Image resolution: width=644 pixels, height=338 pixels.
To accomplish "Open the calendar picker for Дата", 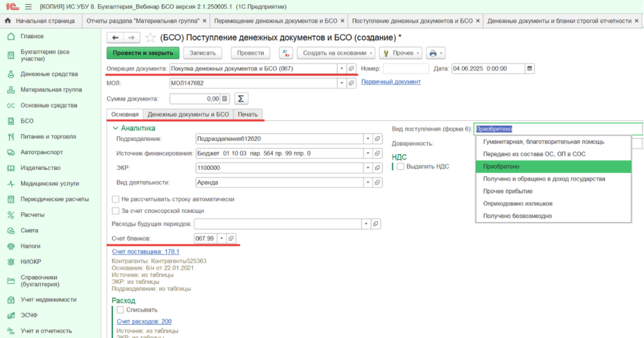I will (x=530, y=69).
